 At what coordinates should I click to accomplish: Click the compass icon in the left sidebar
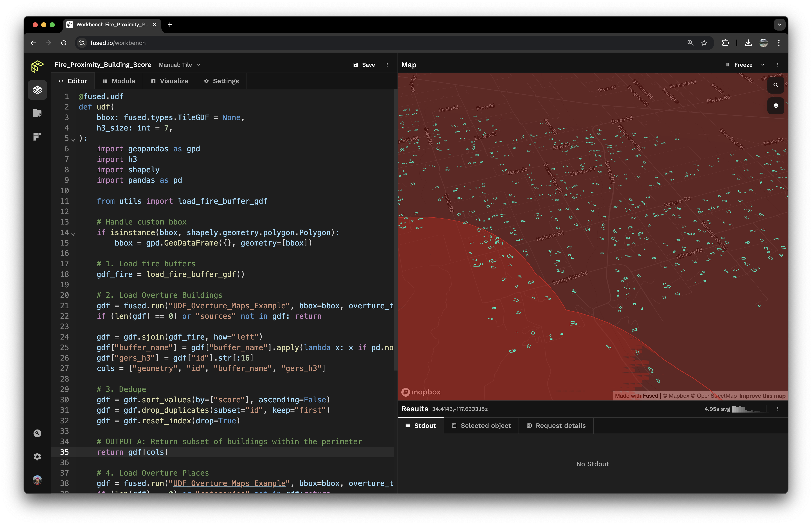click(37, 433)
